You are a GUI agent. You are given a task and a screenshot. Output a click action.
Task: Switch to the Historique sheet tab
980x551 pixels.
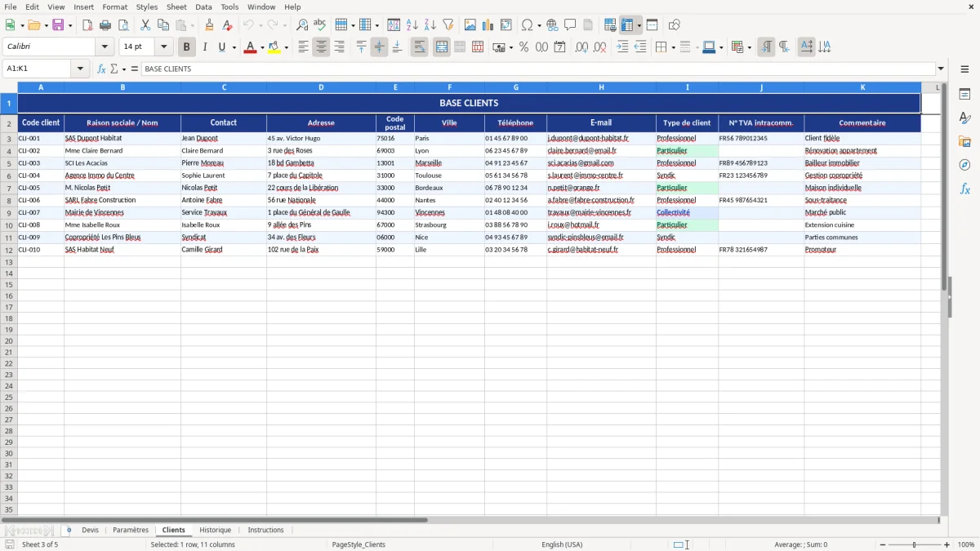click(x=216, y=530)
